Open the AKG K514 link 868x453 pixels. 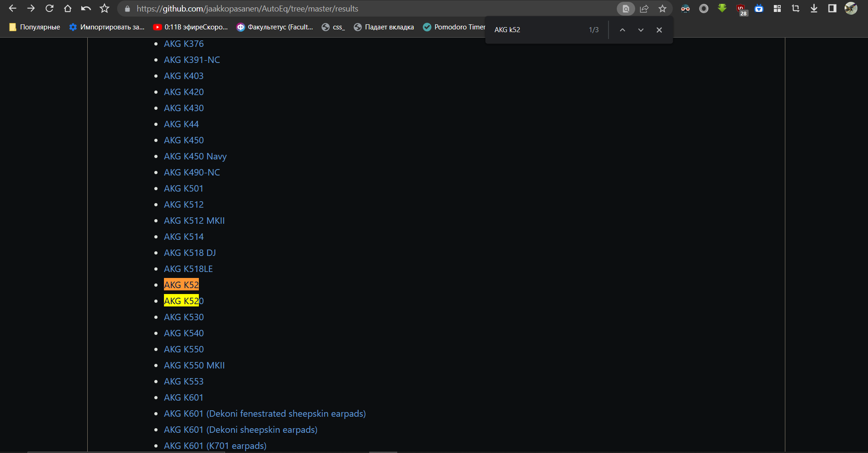pyautogui.click(x=184, y=237)
